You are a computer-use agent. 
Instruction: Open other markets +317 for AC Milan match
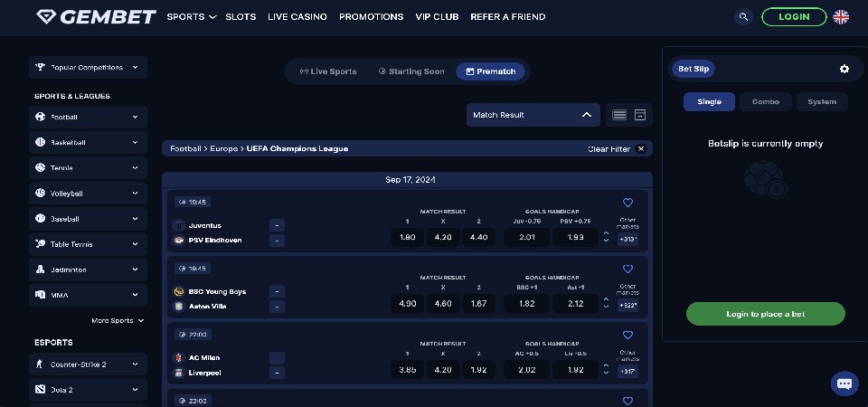click(627, 372)
